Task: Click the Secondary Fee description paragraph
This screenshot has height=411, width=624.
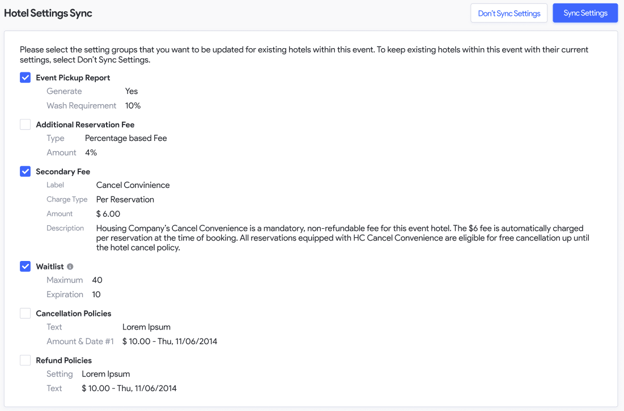Action: click(x=343, y=238)
